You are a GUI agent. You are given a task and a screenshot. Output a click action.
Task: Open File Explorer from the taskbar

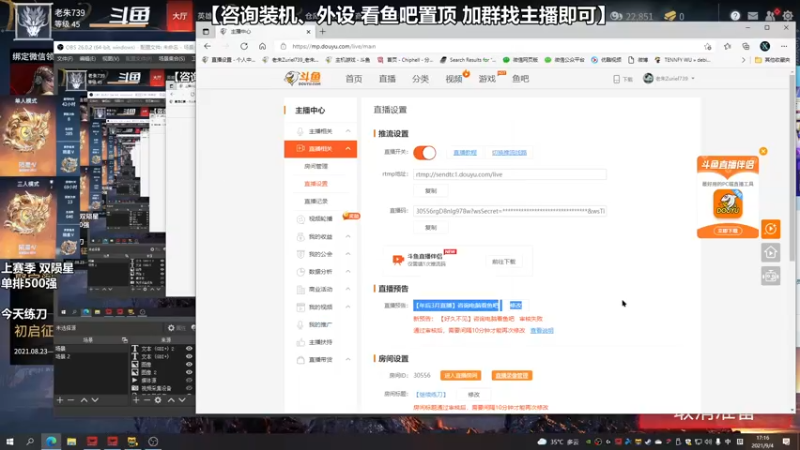pos(71,441)
